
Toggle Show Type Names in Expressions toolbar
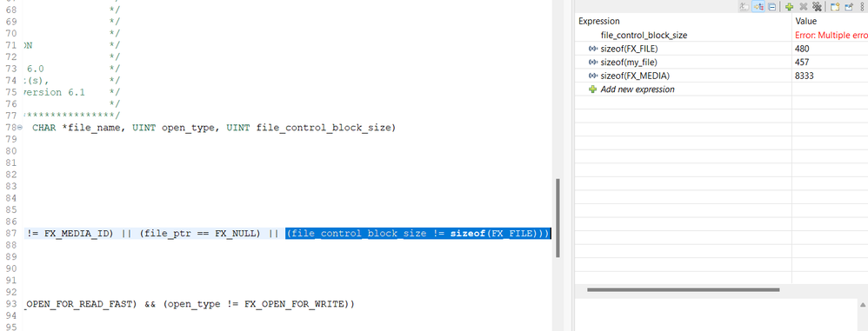[744, 7]
